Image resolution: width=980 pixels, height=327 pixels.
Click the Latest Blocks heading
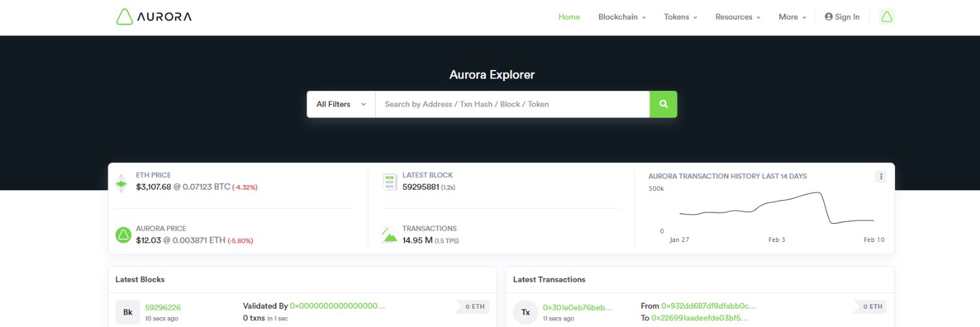[140, 279]
